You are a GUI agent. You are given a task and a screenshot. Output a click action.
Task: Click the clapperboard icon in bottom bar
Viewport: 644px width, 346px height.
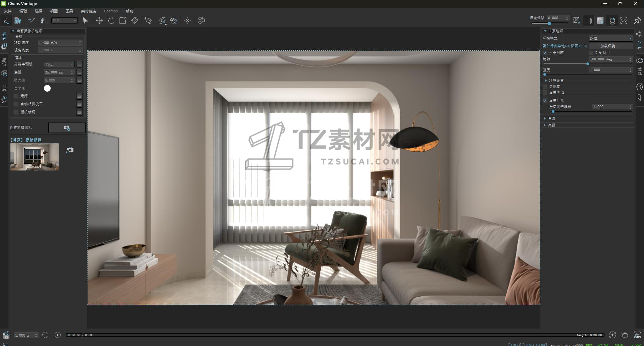tap(6, 335)
